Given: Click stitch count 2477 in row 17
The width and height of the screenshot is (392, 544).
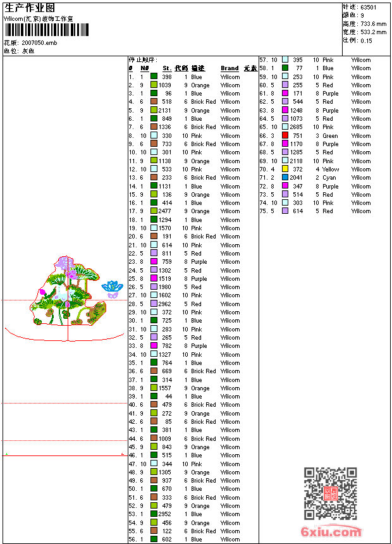Looking at the screenshot, I should click(x=165, y=211).
